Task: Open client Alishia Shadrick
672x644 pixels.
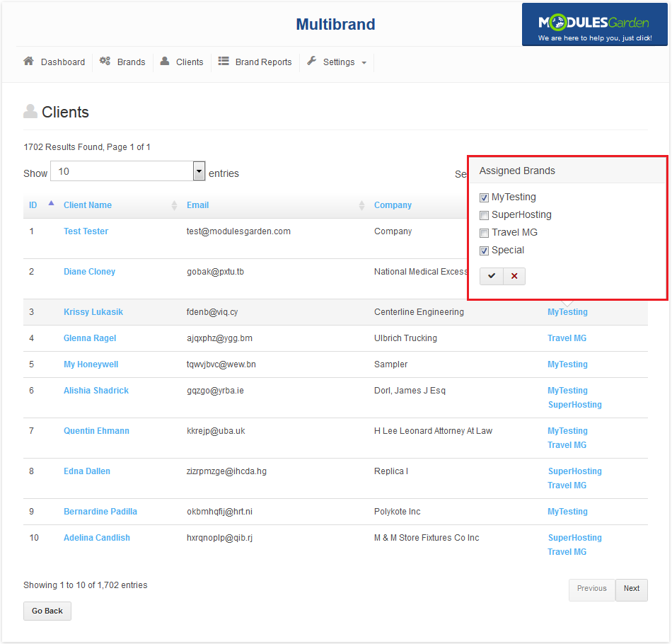Action: [96, 391]
